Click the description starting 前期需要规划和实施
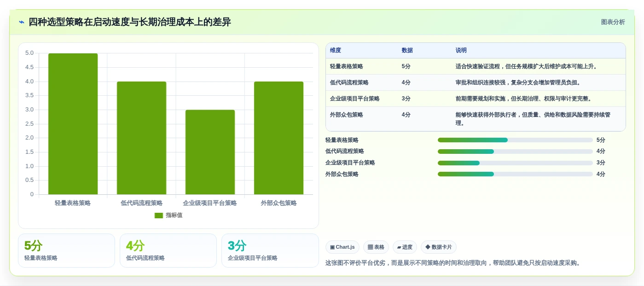 (523, 99)
